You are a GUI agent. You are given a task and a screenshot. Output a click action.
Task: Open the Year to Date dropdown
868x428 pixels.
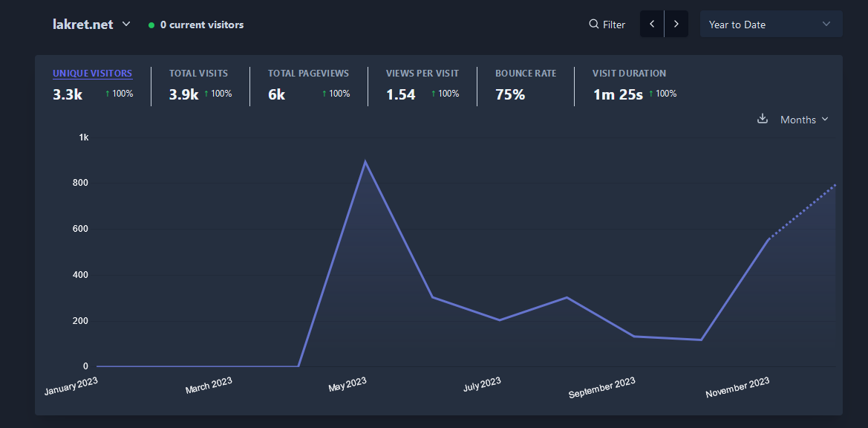pos(771,24)
